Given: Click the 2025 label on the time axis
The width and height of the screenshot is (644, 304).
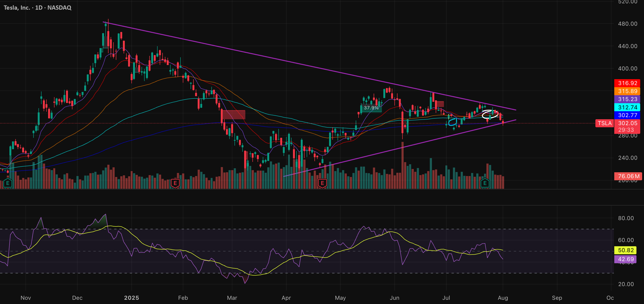Looking at the screenshot, I should (131, 298).
